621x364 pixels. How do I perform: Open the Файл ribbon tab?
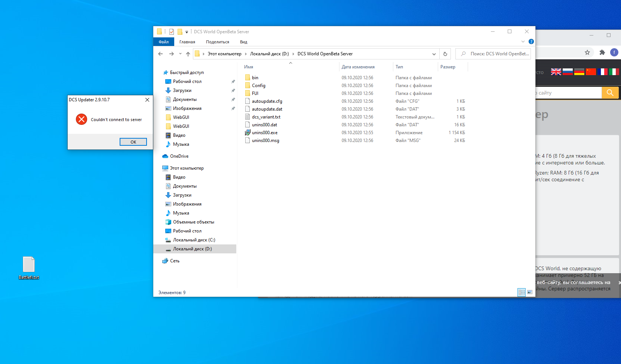point(164,42)
